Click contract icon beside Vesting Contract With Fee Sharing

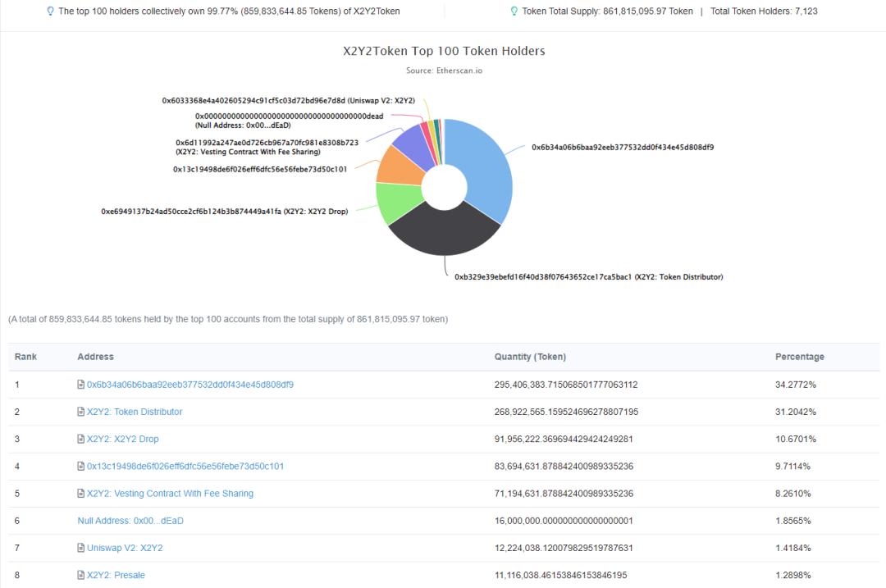click(81, 494)
